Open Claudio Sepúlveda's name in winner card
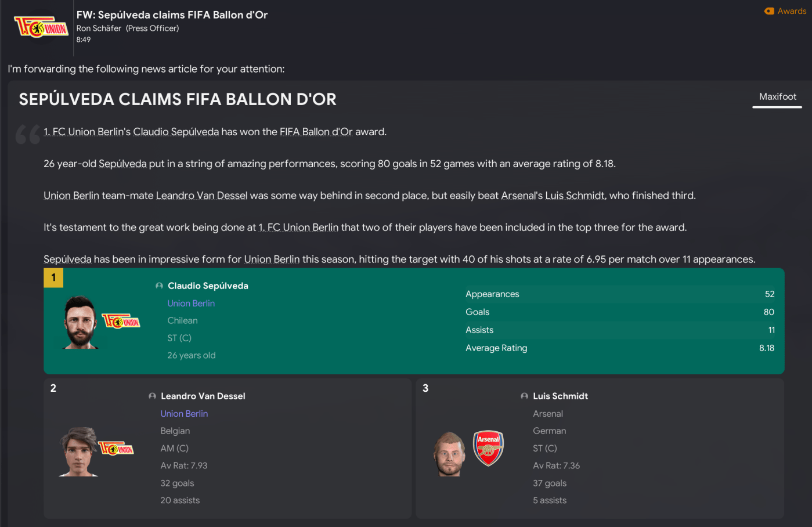 208,286
